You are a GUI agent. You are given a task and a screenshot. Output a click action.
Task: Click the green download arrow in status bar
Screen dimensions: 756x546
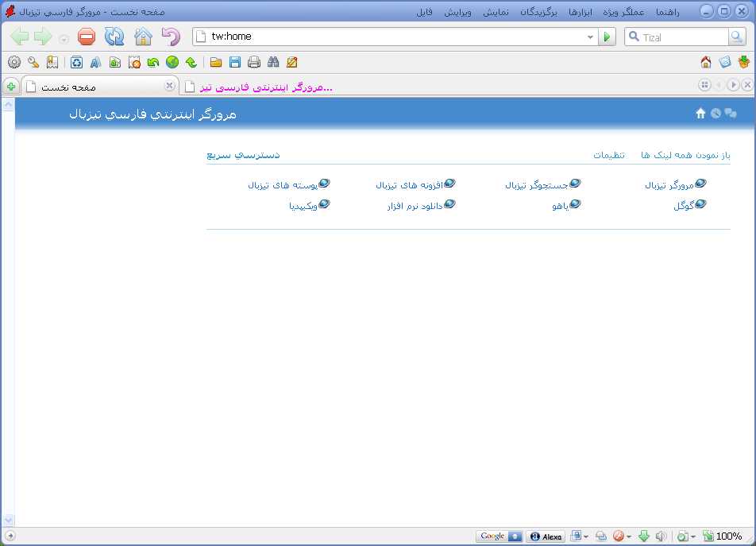tap(644, 536)
